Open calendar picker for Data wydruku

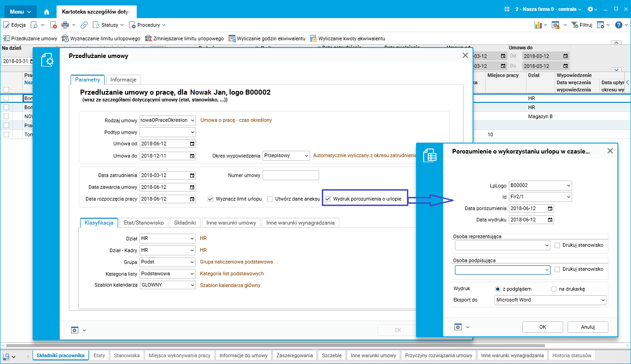[x=550, y=220]
